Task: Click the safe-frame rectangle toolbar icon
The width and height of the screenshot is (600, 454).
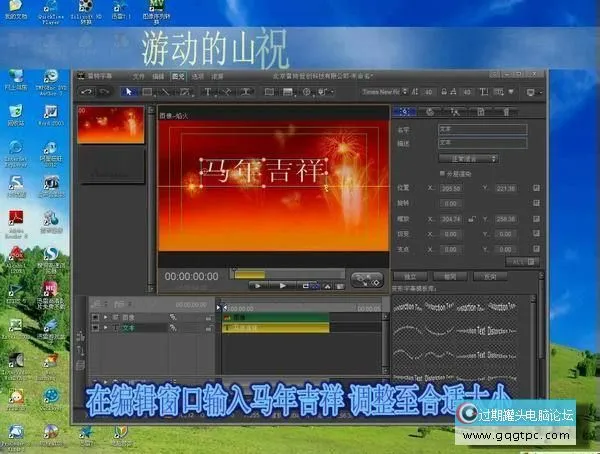Action: point(269,92)
